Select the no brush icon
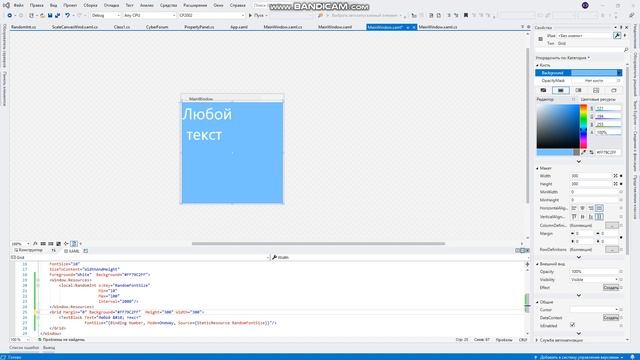 click(543, 90)
